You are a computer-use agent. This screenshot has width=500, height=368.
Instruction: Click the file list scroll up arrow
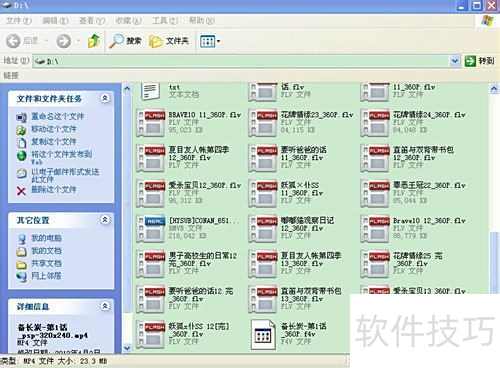point(494,89)
